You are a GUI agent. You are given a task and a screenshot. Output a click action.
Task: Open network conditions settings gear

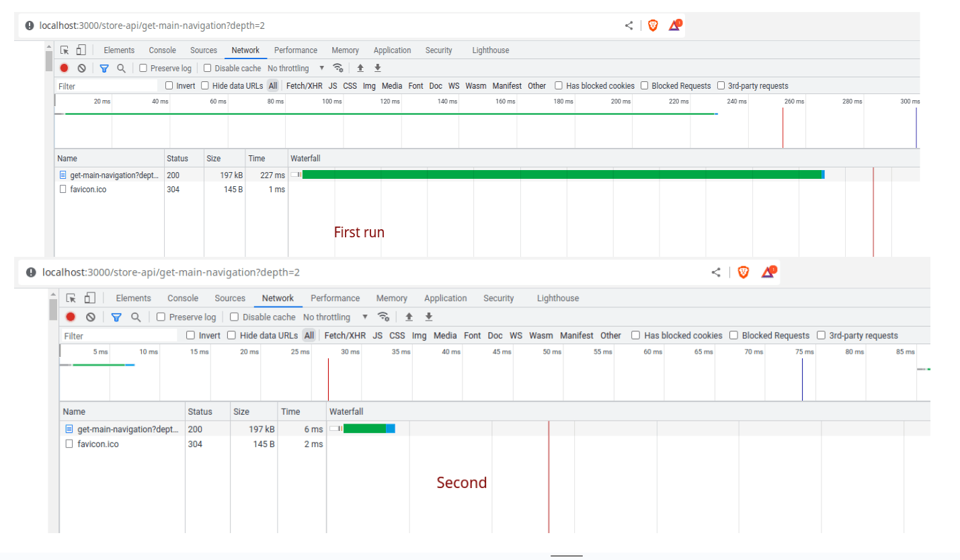tap(338, 68)
